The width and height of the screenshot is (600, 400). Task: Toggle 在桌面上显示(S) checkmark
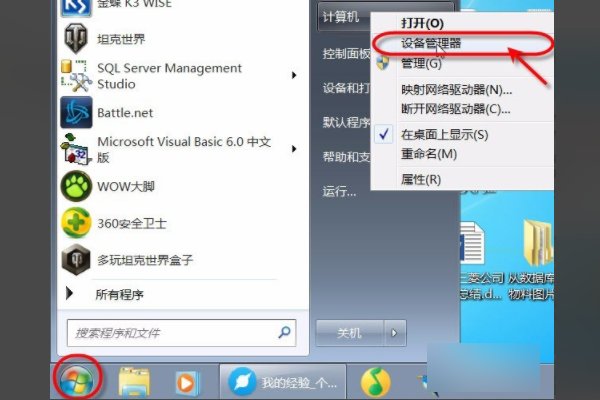tap(384, 134)
